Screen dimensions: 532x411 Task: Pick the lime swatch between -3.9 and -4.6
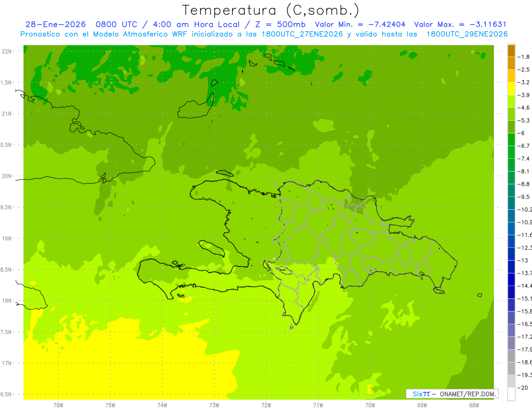(x=511, y=101)
